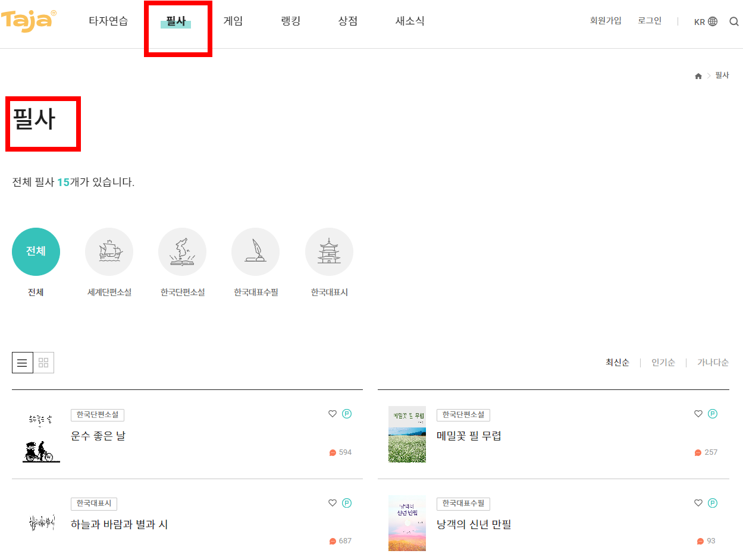Screen dimensions: 743x560
Task: Select the 한국단편소설 category icon
Action: click(x=183, y=251)
